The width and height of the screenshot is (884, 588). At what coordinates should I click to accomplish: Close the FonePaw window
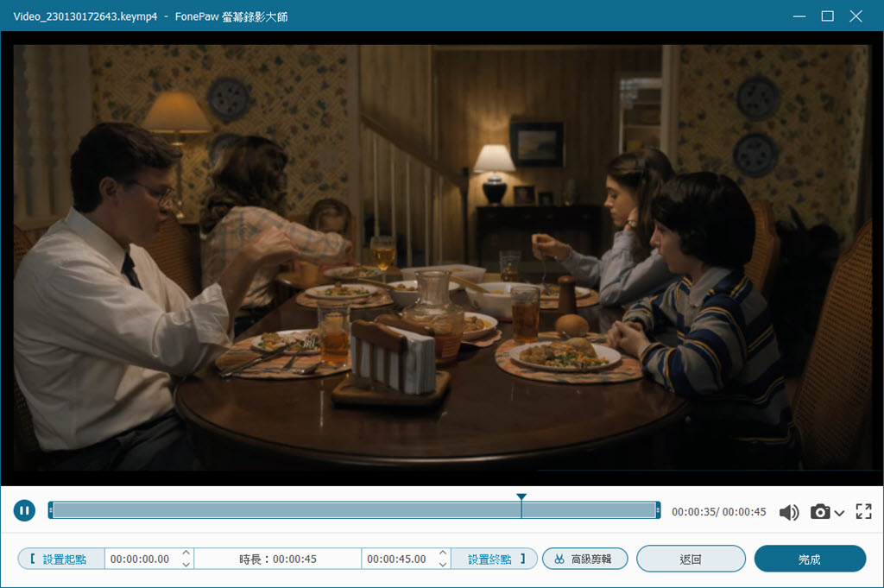point(856,16)
